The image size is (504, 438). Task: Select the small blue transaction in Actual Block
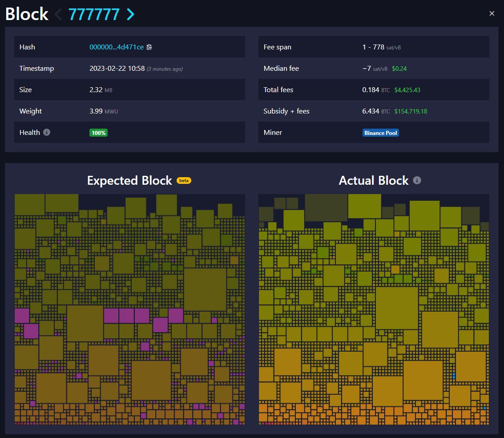(454, 376)
